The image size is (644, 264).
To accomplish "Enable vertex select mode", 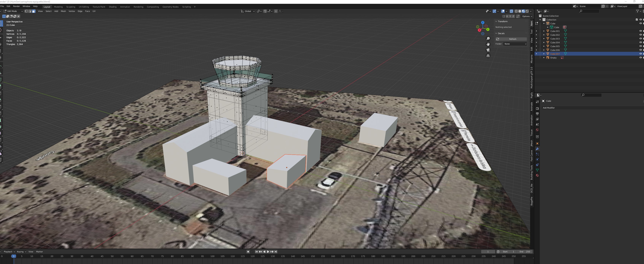I will click(x=26, y=11).
